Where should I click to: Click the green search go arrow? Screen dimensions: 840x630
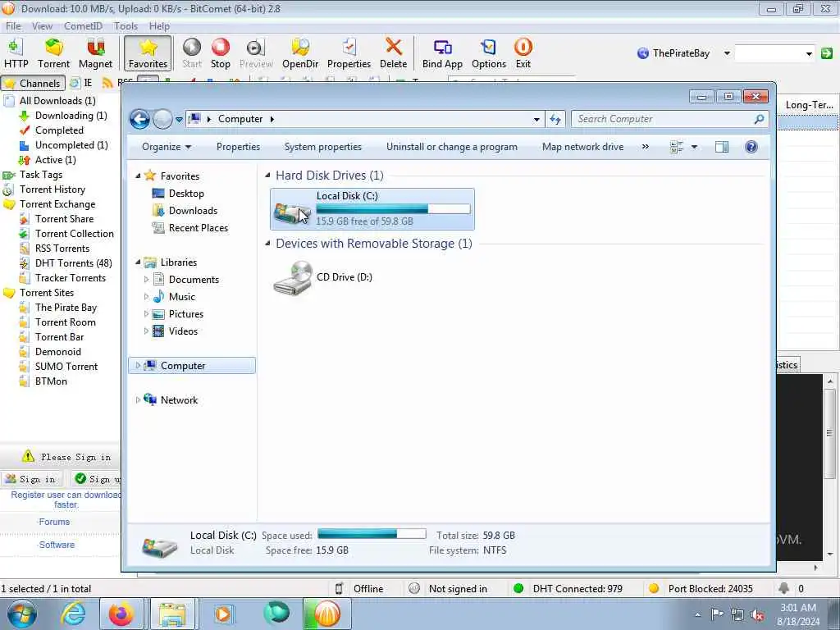(827, 53)
